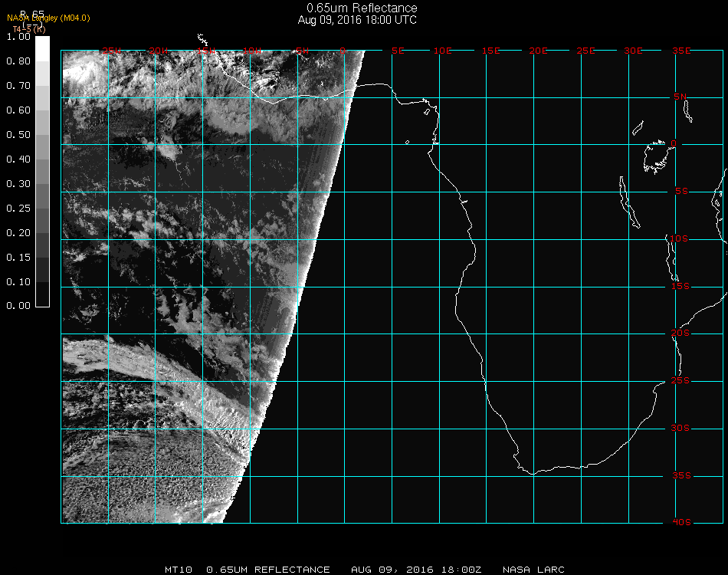Click the 0.10 colorbar scale value
The width and height of the screenshot is (728, 575).
pyautogui.click(x=18, y=282)
